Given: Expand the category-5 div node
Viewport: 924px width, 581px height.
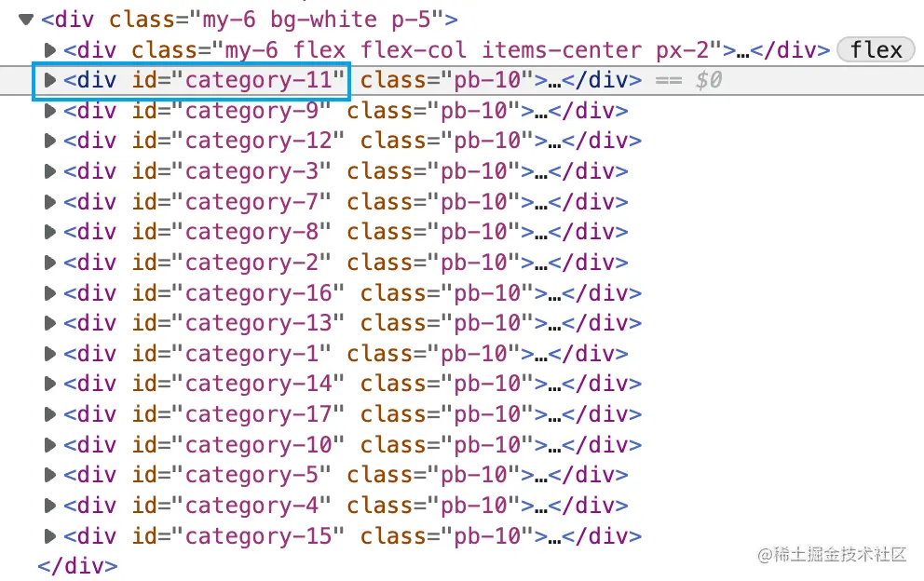Looking at the screenshot, I should [x=50, y=475].
